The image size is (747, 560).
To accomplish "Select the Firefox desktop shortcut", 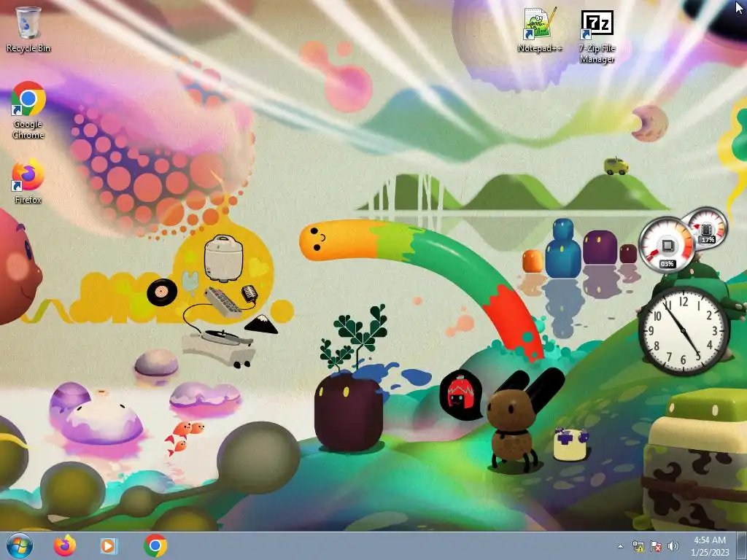I will (28, 182).
